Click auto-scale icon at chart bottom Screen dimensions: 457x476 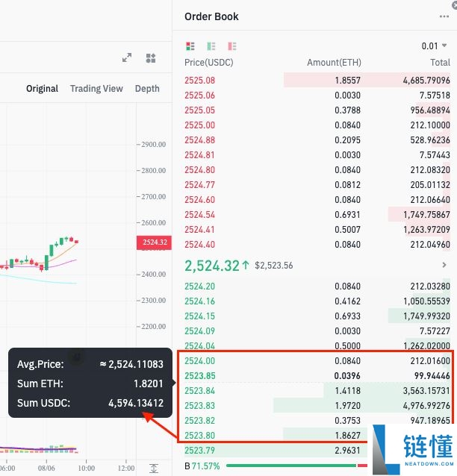point(154,469)
